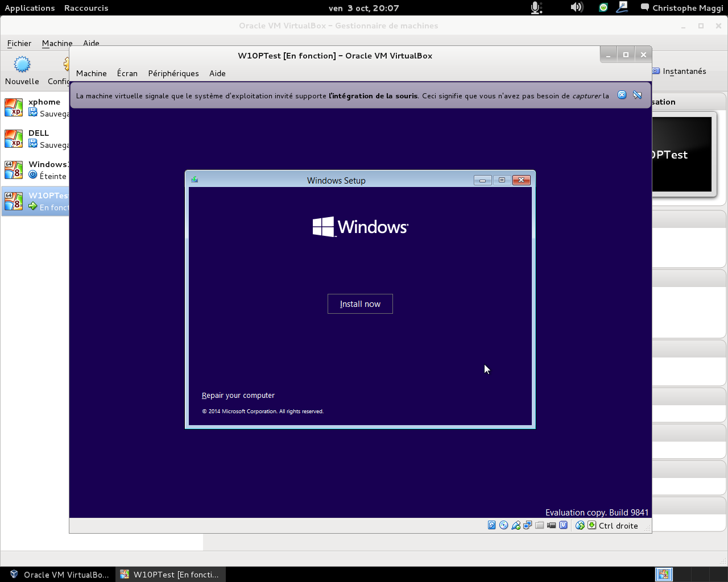The height and width of the screenshot is (582, 728).
Task: Maximize the W10PTest VirtualBox window
Action: [x=626, y=55]
